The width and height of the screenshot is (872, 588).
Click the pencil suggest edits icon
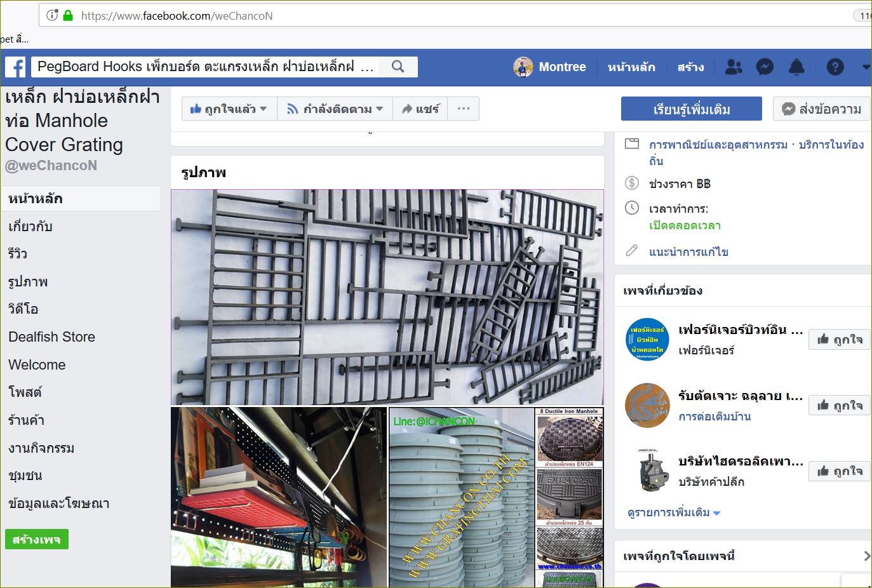point(632,250)
